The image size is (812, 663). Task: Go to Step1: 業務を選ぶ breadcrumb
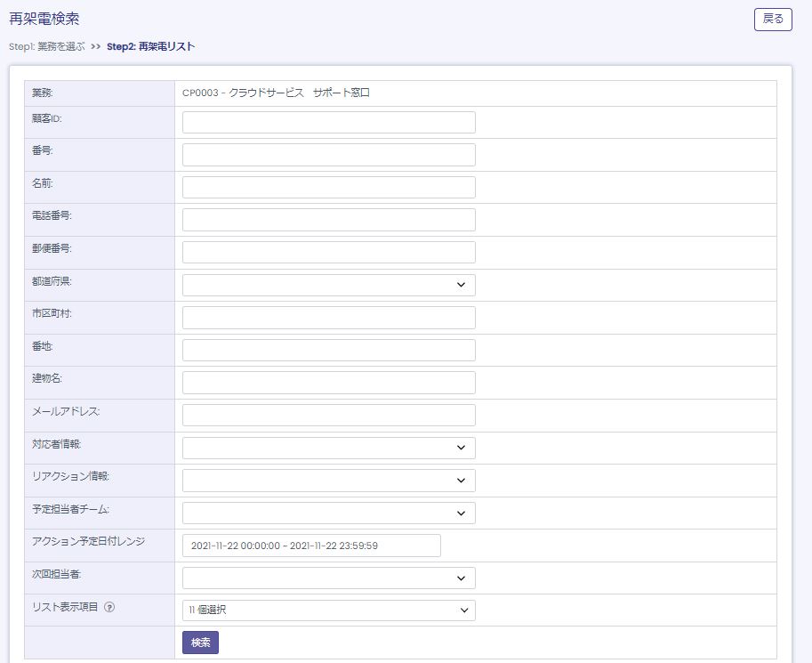[x=47, y=46]
